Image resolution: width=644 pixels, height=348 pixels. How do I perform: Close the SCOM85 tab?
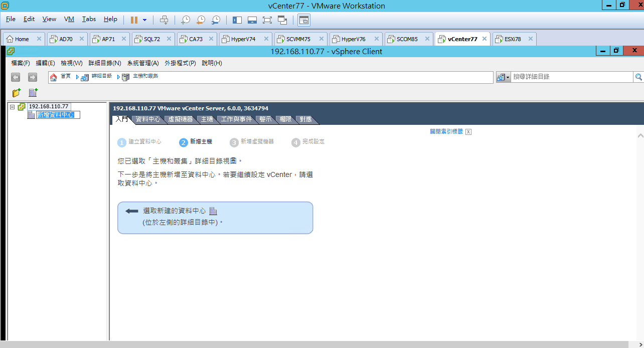pos(427,39)
